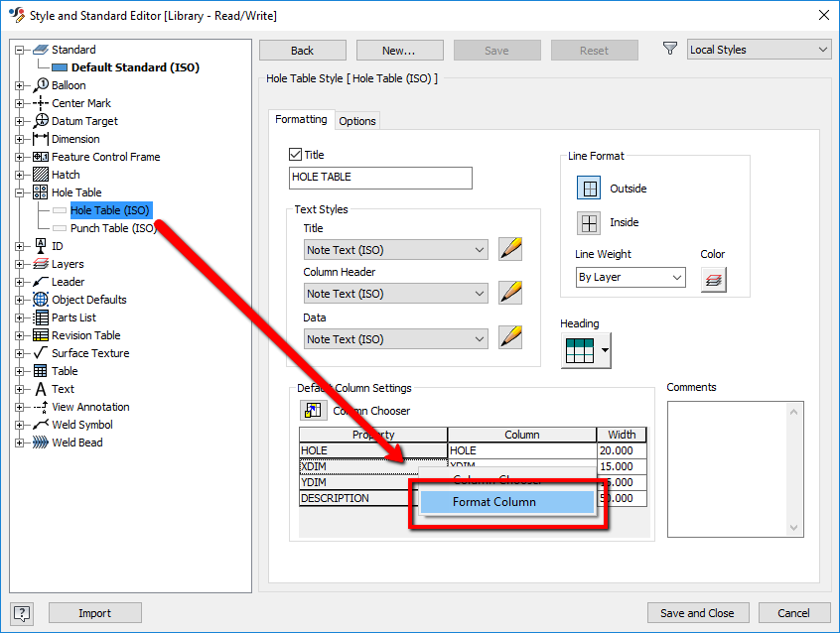Click the filter funnel icon near Local Styles

coord(669,48)
